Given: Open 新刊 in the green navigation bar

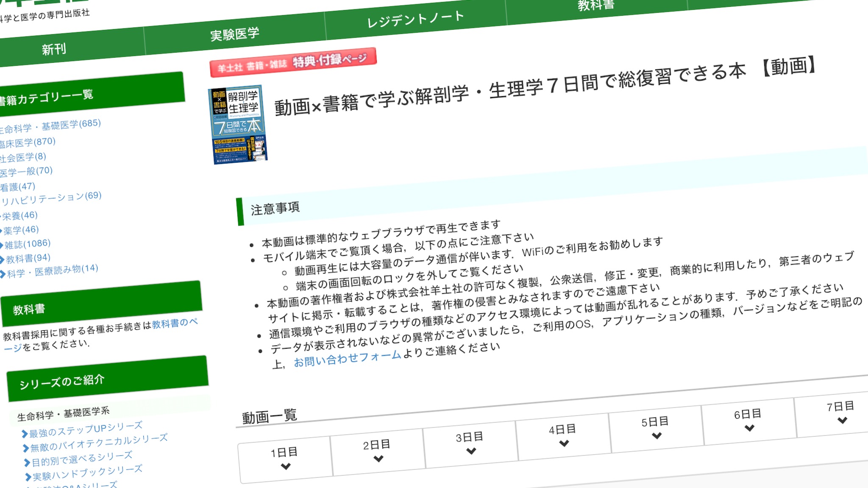Looking at the screenshot, I should pyautogui.click(x=54, y=49).
